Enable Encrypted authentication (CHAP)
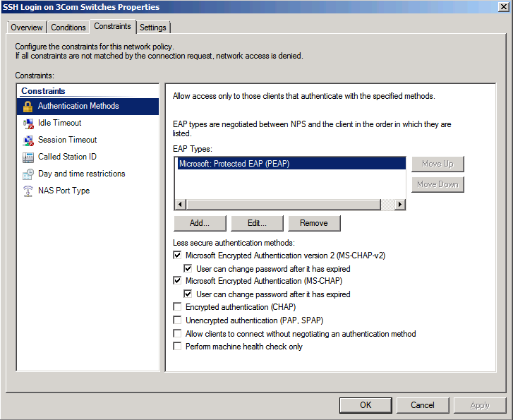 coord(177,307)
